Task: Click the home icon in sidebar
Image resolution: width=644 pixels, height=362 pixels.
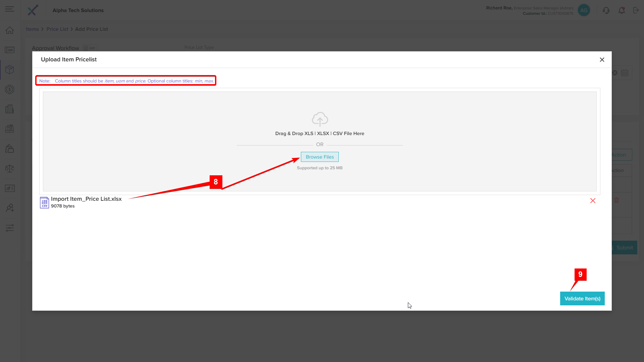Action: coord(10,30)
